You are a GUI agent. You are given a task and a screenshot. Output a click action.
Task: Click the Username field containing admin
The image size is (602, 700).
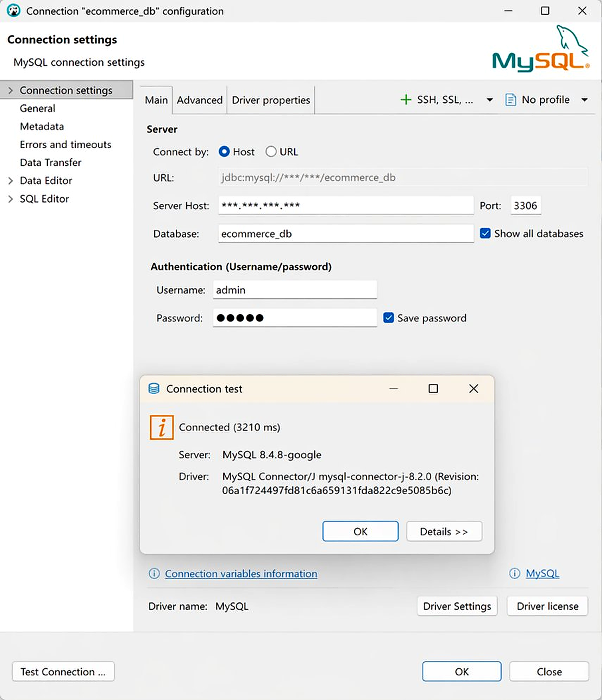click(295, 290)
